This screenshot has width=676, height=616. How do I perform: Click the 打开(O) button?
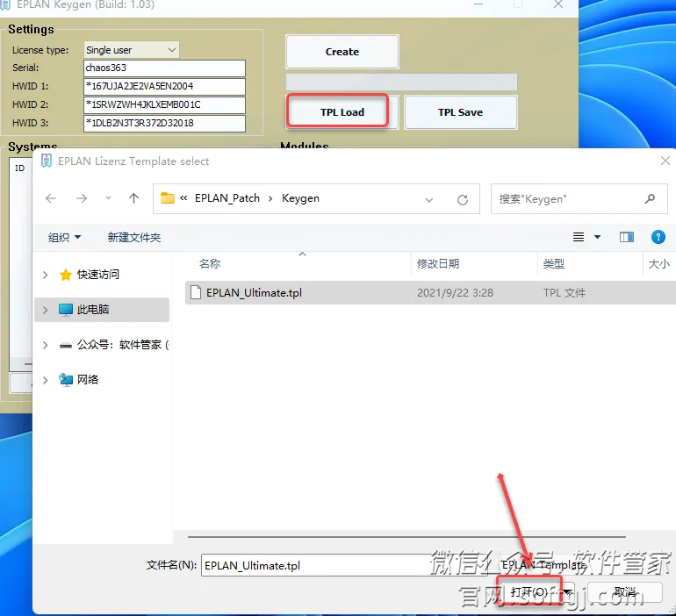coord(529,592)
